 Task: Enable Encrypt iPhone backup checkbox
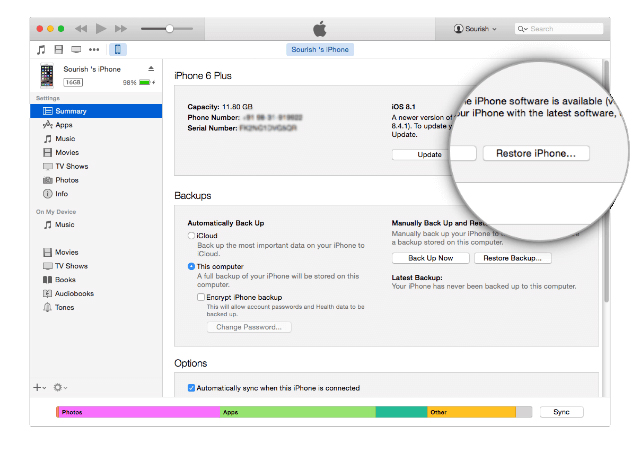[201, 297]
